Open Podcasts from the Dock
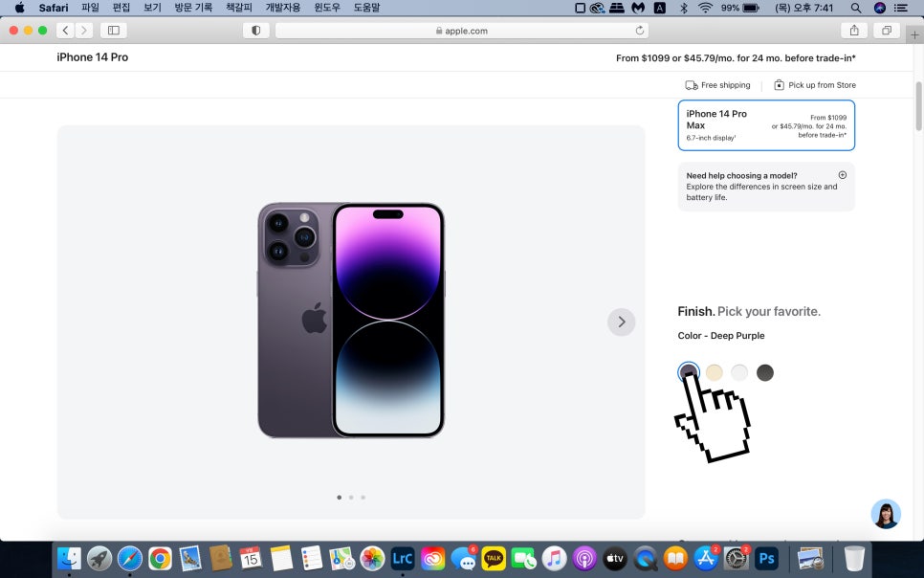Image resolution: width=924 pixels, height=578 pixels. [x=584, y=558]
